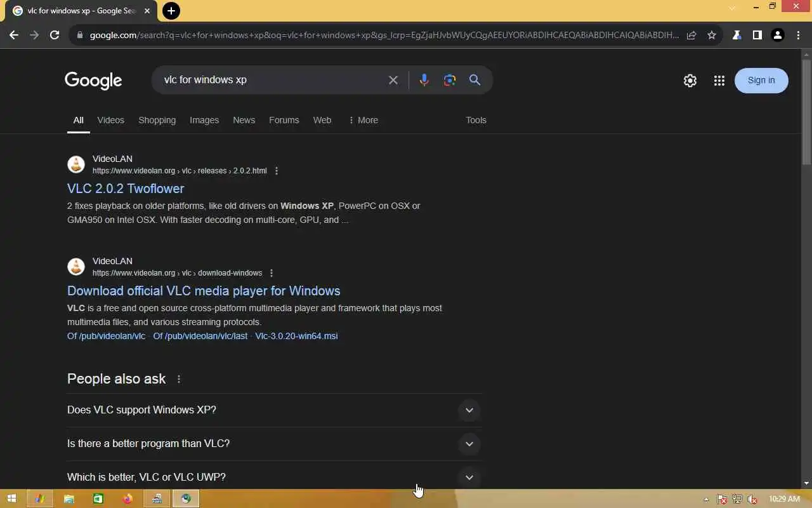The image size is (812, 508).
Task: Open Google Lens image search
Action: click(450, 80)
